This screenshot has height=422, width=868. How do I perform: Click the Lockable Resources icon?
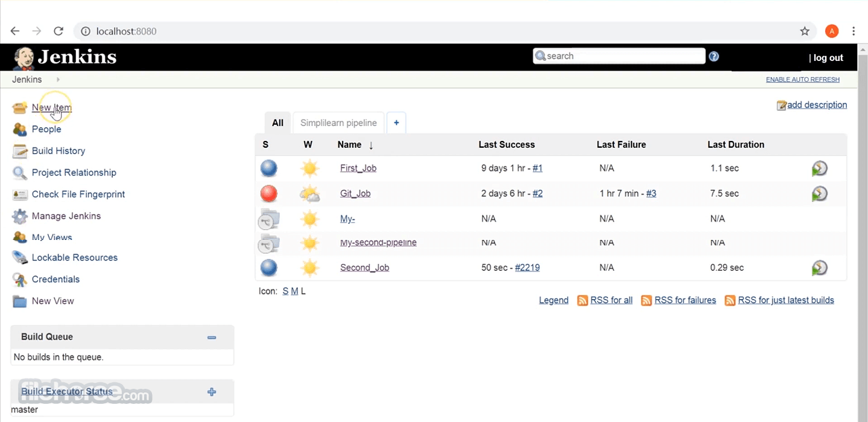[20, 257]
